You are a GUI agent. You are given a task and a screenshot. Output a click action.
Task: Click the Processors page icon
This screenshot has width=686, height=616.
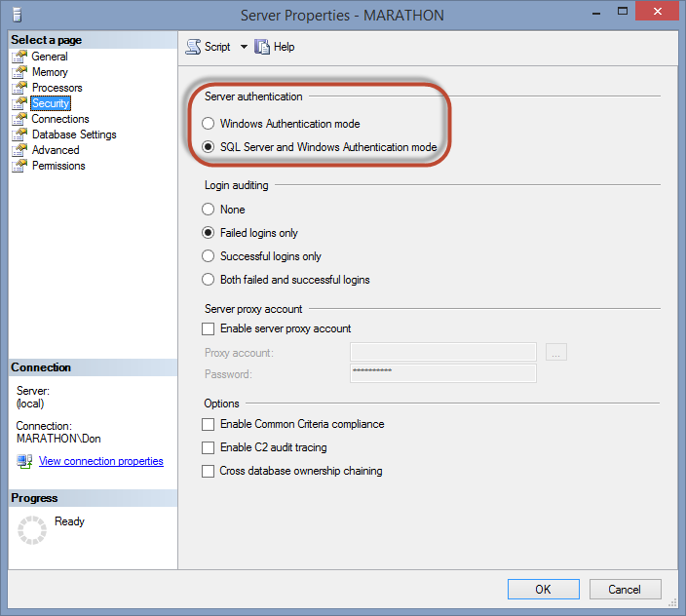[x=19, y=88]
